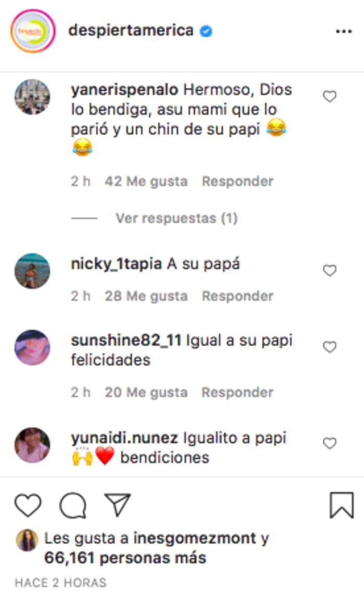364x591 pixels.
Task: Like yanerispenalo's comment
Action: point(330,96)
